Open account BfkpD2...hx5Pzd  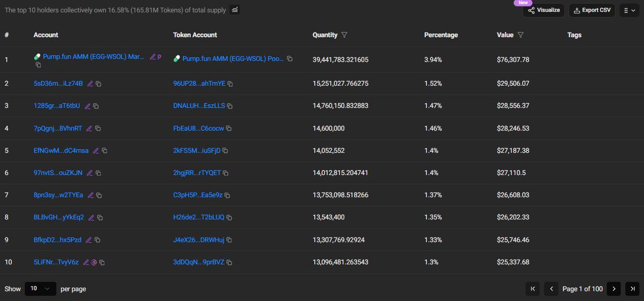tap(57, 240)
